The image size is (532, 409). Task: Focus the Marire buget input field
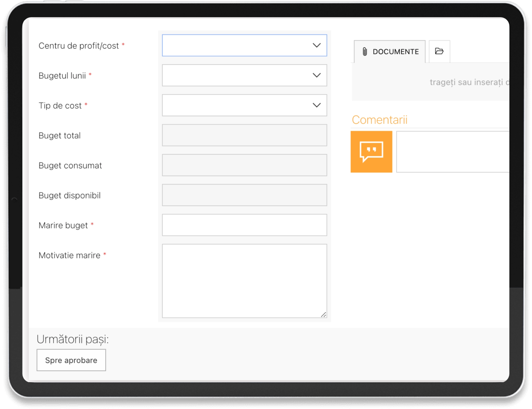(x=244, y=225)
